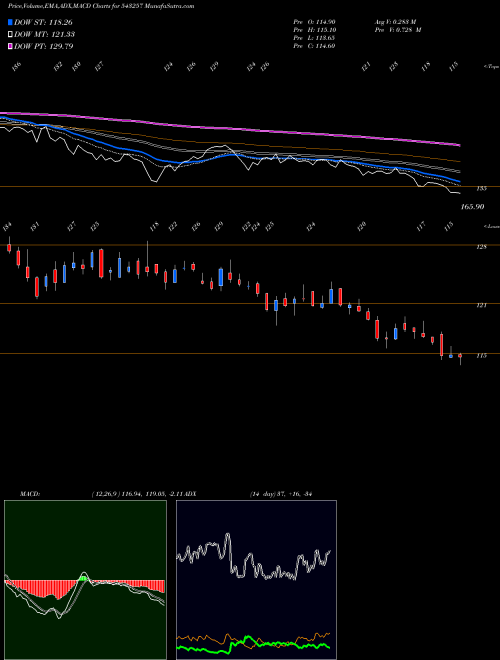Viewport: 500px width, 660px height.
Task: Click the last red candlestick near 115
Action: coord(460,358)
